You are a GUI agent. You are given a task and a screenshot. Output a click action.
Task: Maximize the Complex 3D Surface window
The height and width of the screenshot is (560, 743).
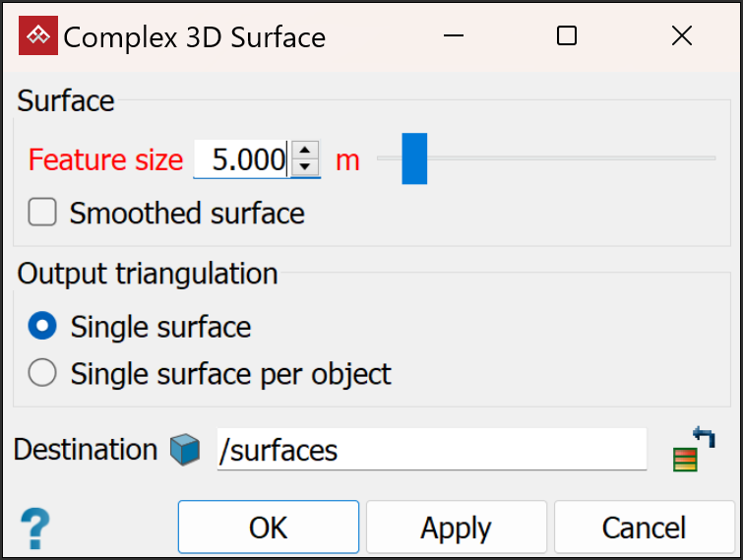tap(567, 36)
